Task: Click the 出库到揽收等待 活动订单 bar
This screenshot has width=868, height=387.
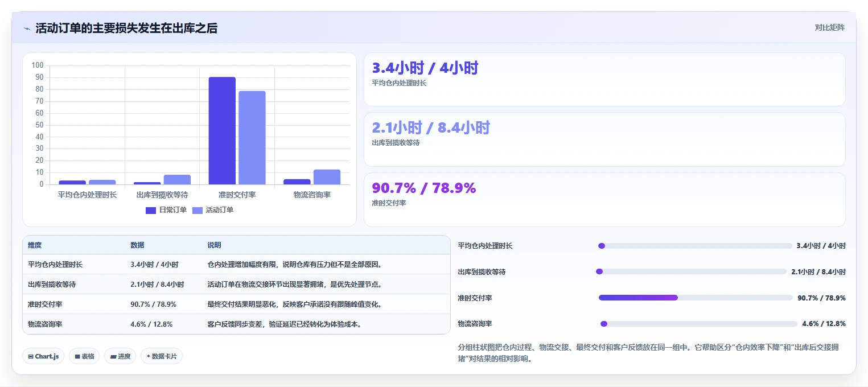Action: pyautogui.click(x=177, y=179)
